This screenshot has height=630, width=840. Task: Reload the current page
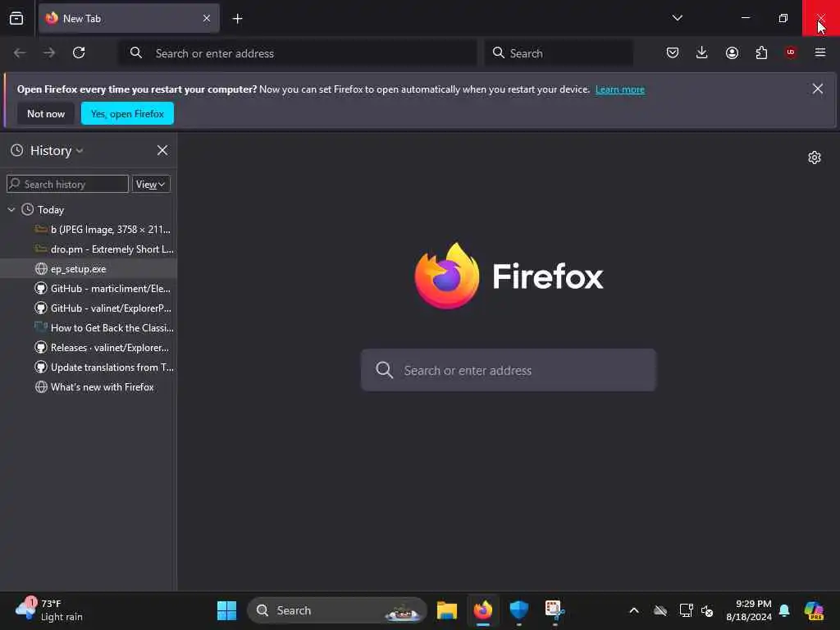(x=79, y=52)
